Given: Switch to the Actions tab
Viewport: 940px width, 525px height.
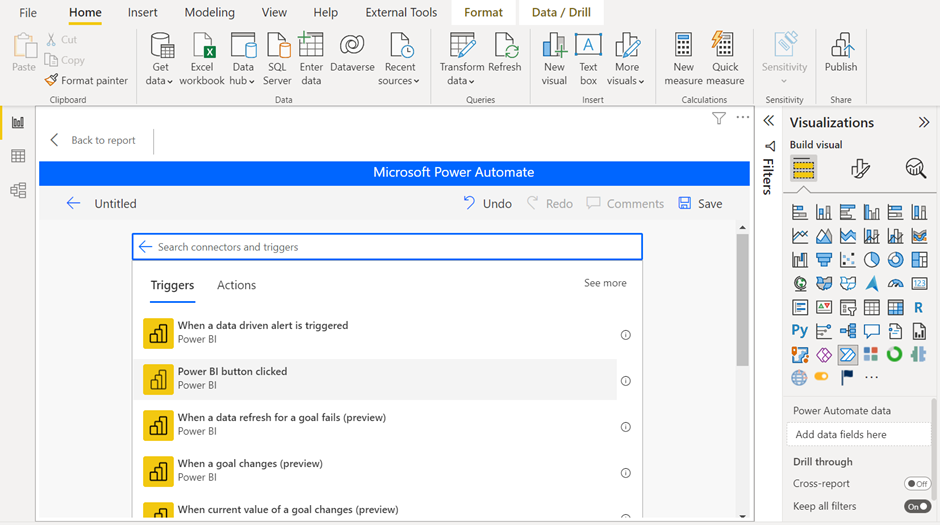Looking at the screenshot, I should coord(236,285).
